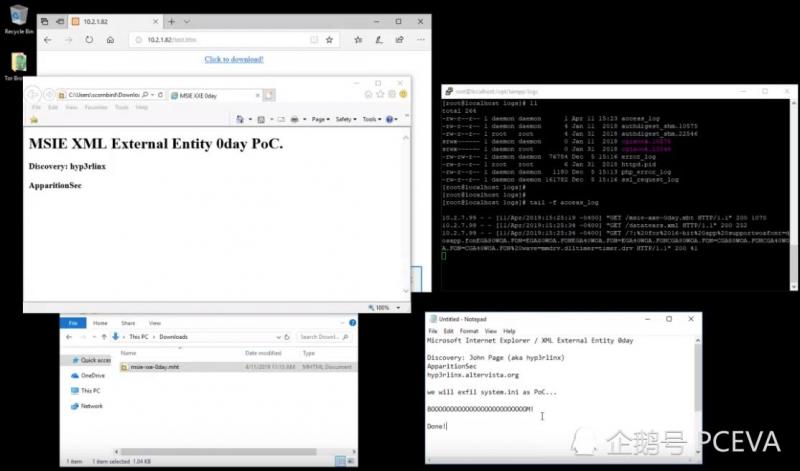Viewport: 800px width, 471px height.
Task: Open Help menu in Internet Explorer menu bar
Action: click(x=141, y=108)
